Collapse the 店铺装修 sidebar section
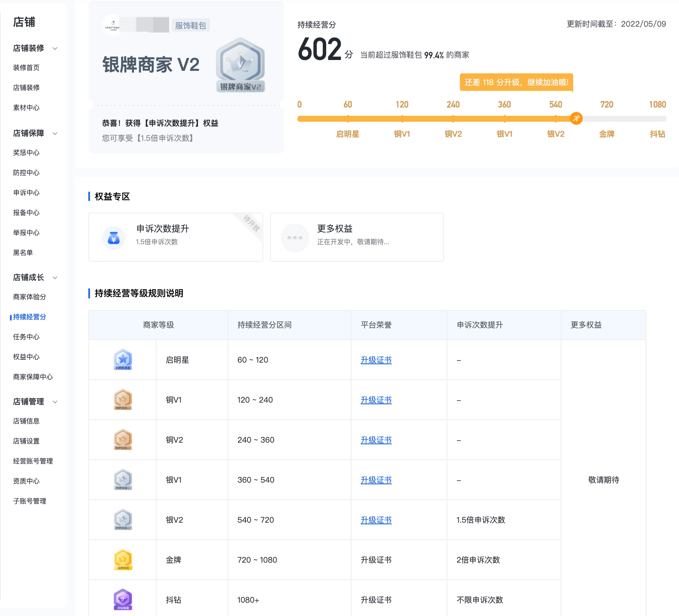Image resolution: width=679 pixels, height=616 pixels. tap(55, 48)
